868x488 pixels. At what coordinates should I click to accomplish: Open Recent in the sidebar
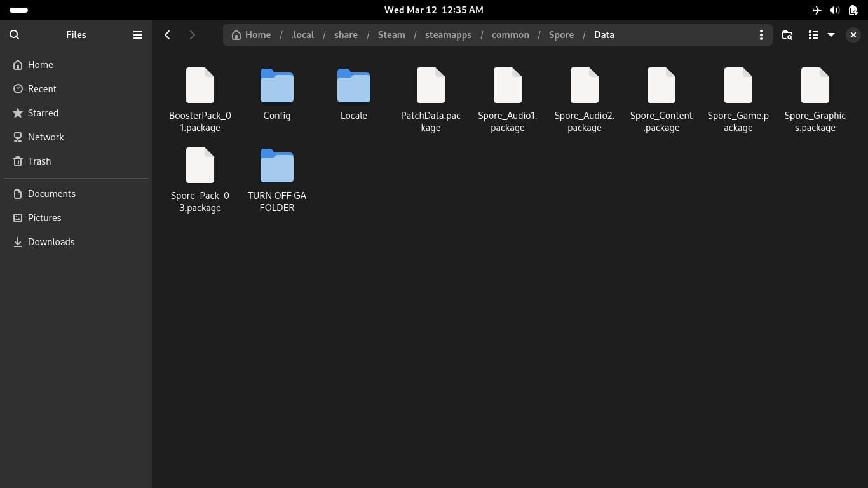(76, 89)
